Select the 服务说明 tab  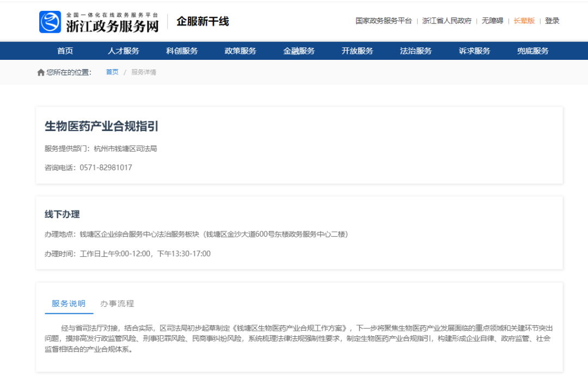[x=69, y=304]
